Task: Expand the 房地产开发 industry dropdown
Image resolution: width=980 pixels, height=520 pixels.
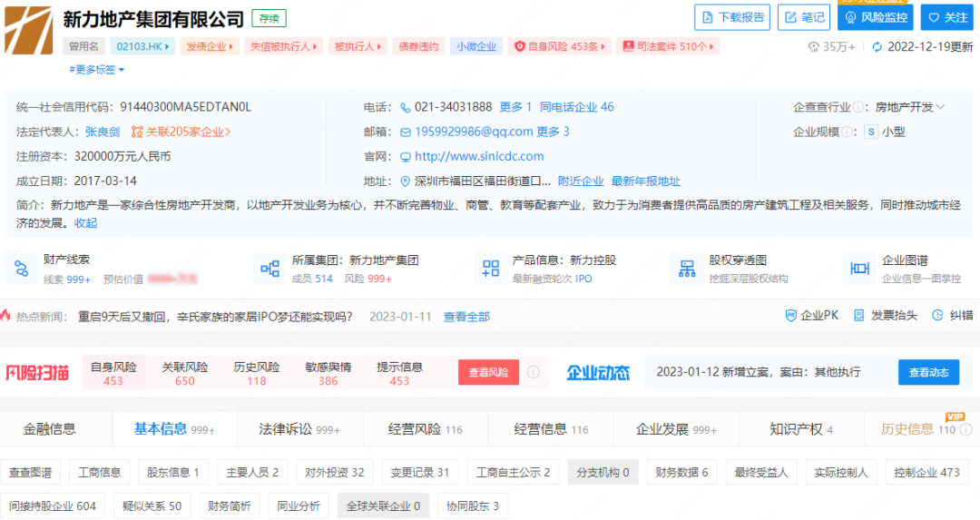Action: [x=910, y=107]
